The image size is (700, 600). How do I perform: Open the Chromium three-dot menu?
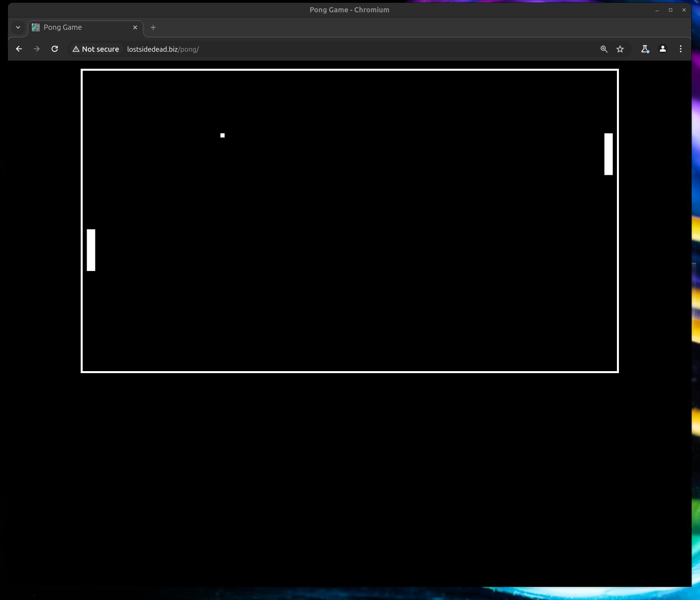(680, 49)
